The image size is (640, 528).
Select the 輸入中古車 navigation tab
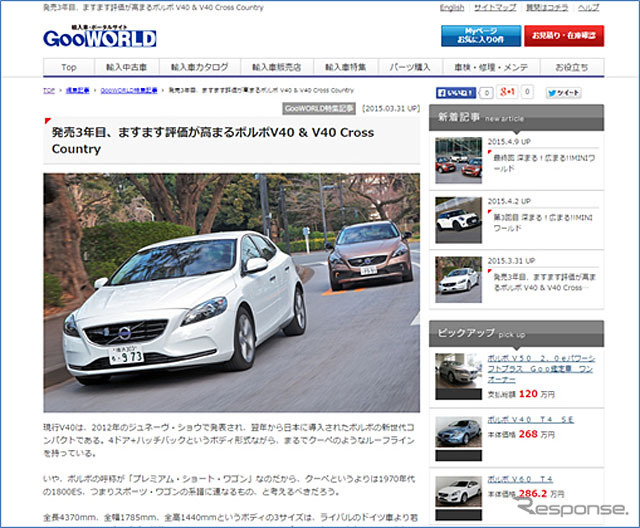pyautogui.click(x=127, y=67)
